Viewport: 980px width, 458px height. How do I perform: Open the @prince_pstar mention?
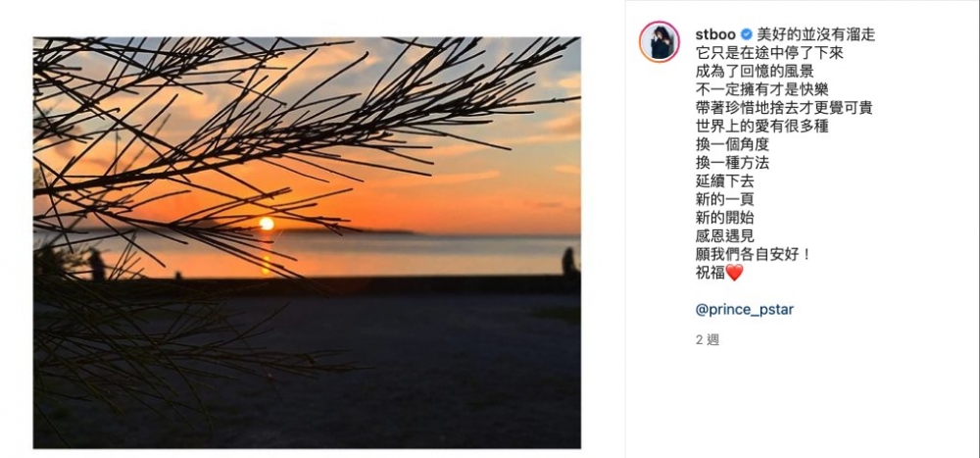click(745, 309)
